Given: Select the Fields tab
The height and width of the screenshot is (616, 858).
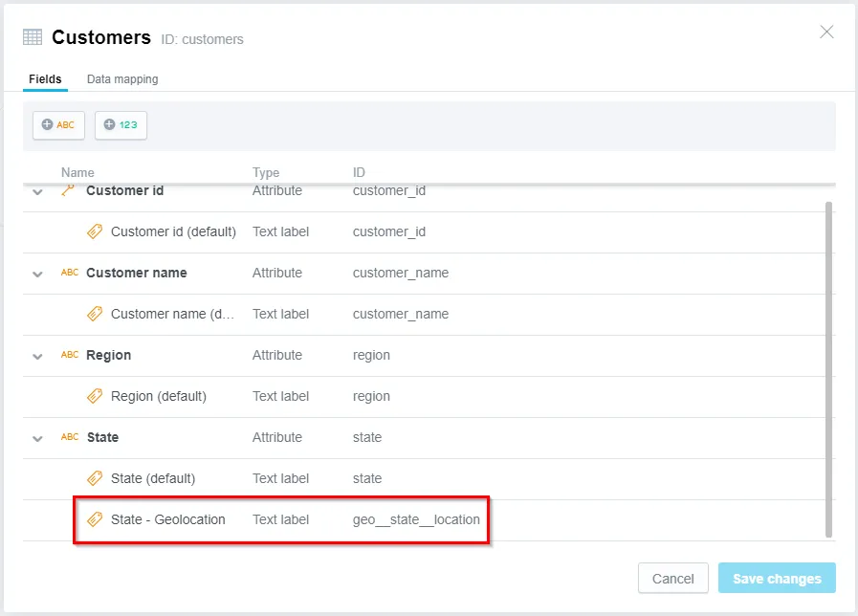Looking at the screenshot, I should [45, 78].
